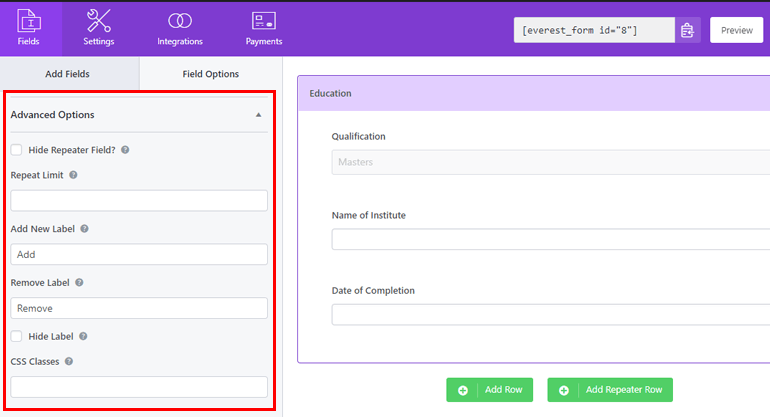The height and width of the screenshot is (417, 770).
Task: Show help for Hide Repeater Field
Action: click(125, 150)
